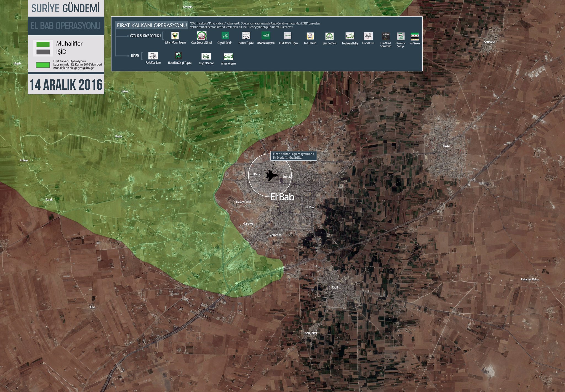This screenshot has height=392, width=565.
Task: Click the Tadif town label
Action: coord(335,287)
